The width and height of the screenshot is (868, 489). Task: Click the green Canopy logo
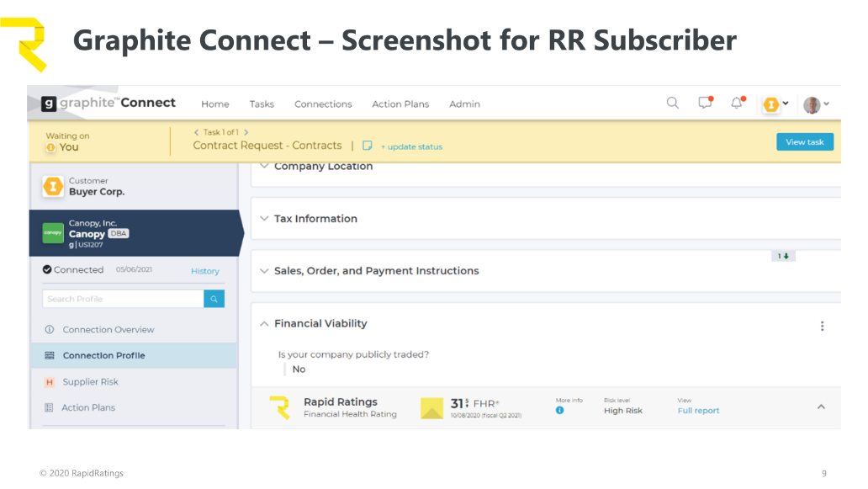(53, 232)
